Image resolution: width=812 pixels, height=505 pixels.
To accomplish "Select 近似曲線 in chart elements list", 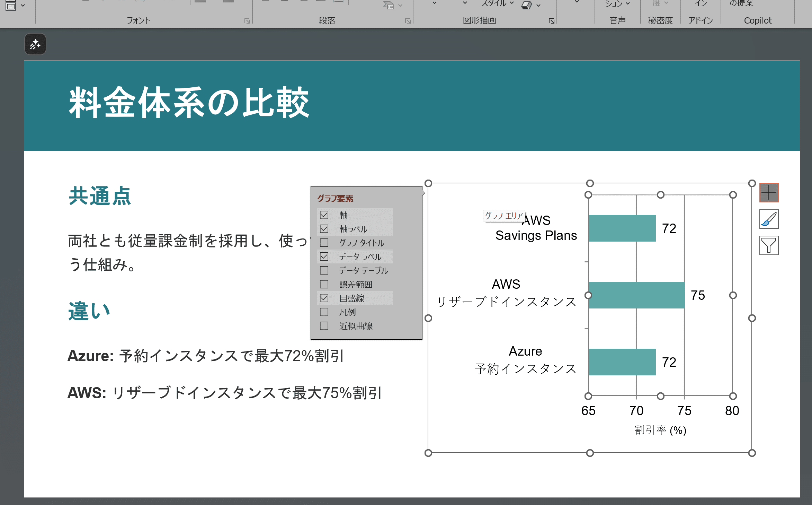I will (356, 326).
